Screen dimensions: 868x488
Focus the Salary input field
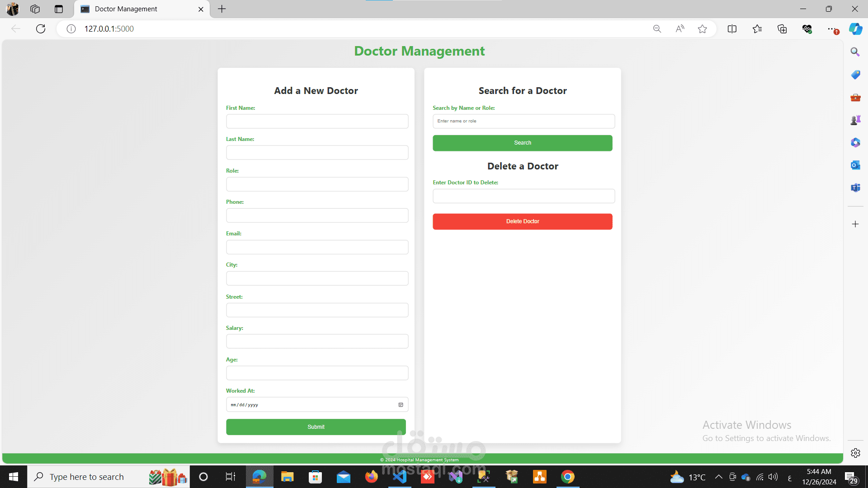317,341
